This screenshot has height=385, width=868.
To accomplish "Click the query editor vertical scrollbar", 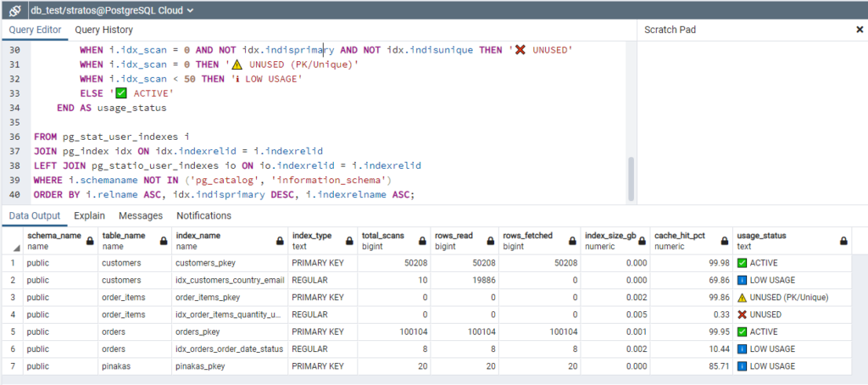I will click(x=631, y=179).
